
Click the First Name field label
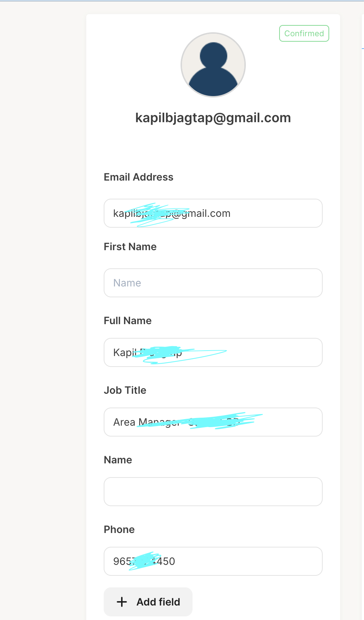130,247
